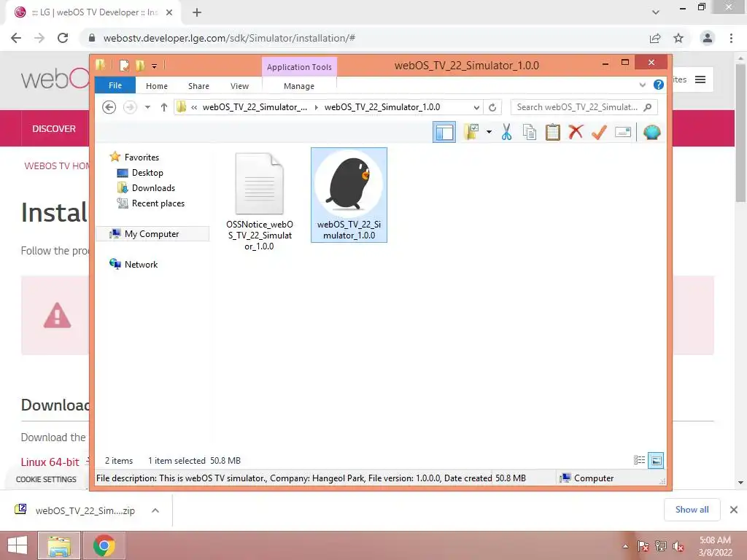Open COOKIE SETTINGS on webpage

[46, 480]
